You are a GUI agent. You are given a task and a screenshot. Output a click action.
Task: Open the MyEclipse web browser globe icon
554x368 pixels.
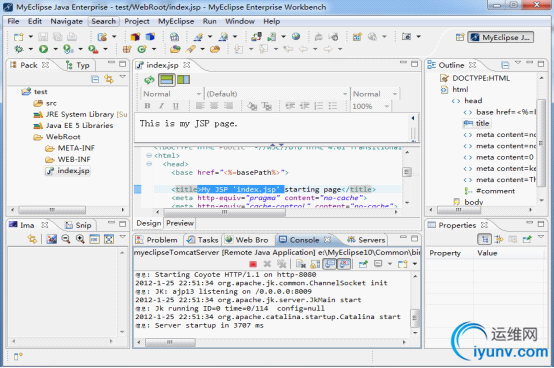click(x=296, y=36)
